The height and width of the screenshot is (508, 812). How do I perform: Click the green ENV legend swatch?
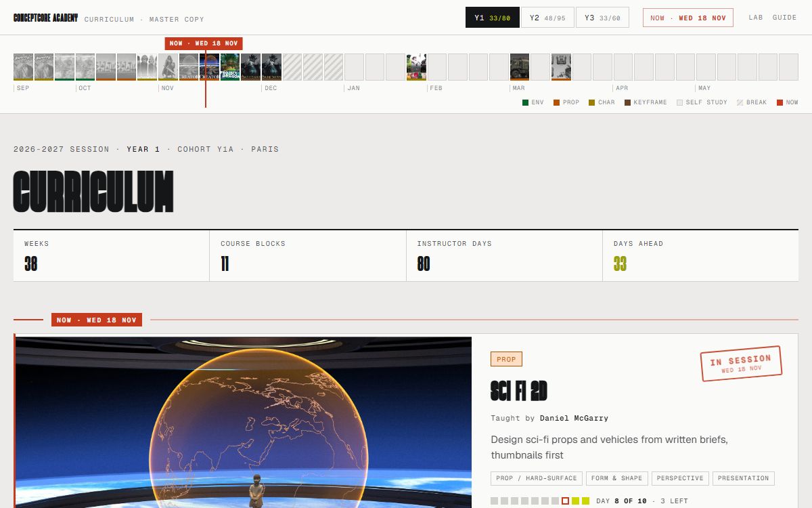[x=525, y=102]
